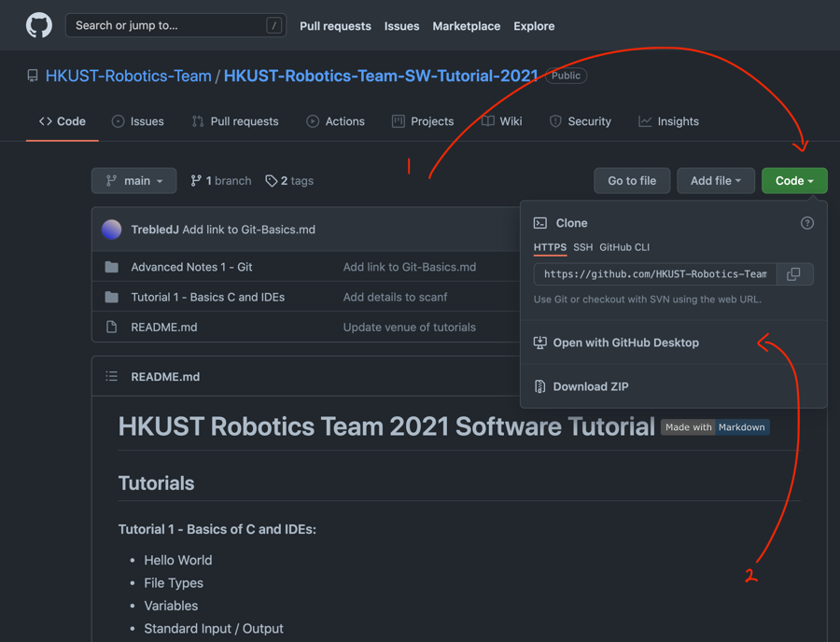Expand the main branch dropdown
The image size is (840, 642).
click(134, 181)
